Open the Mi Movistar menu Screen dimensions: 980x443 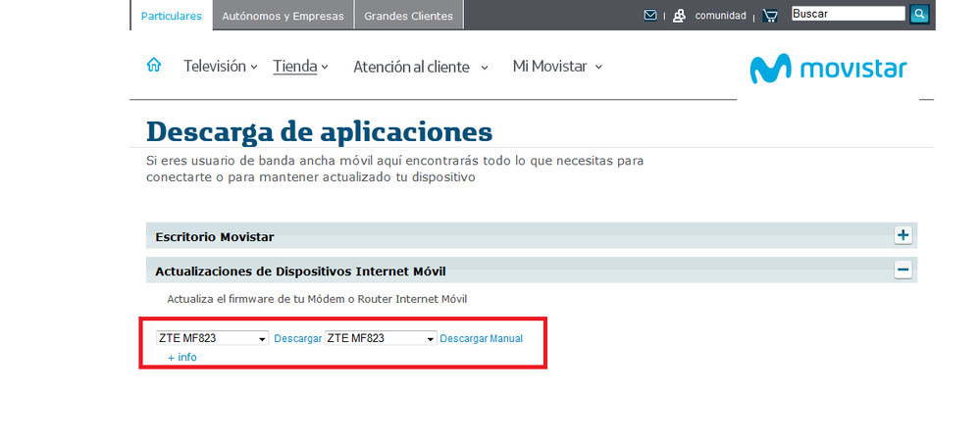tap(557, 67)
